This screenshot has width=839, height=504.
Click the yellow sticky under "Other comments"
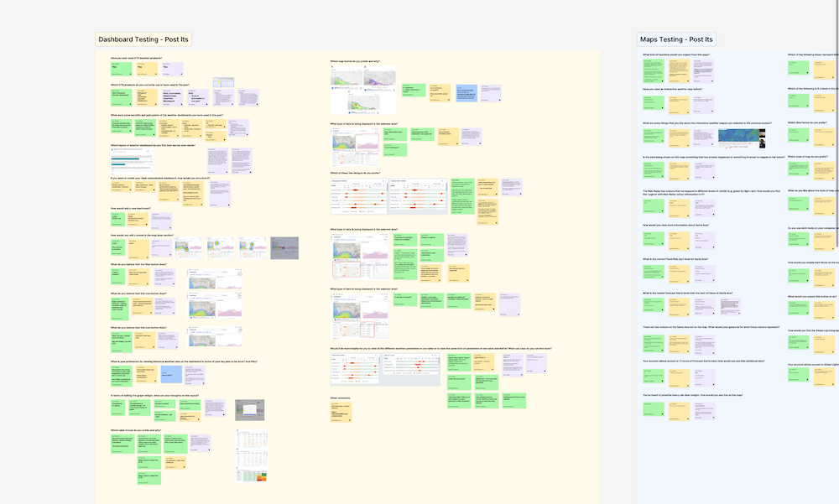pos(341,412)
